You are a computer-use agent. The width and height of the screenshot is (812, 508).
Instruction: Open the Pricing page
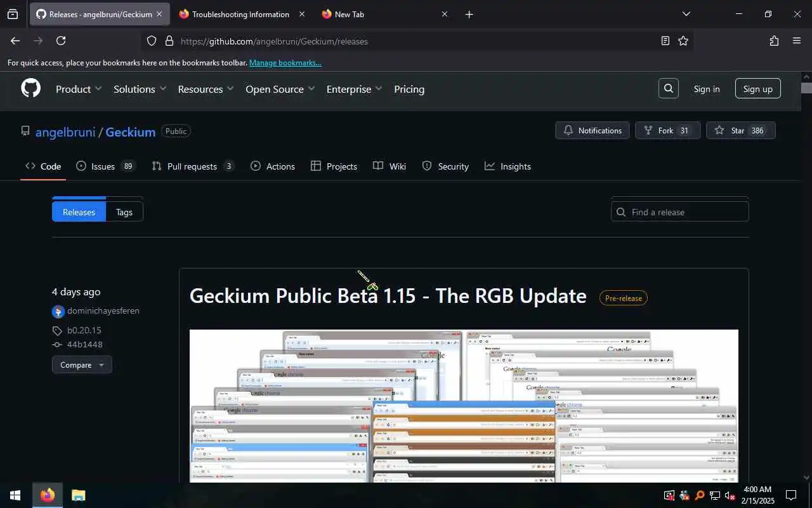click(x=409, y=89)
